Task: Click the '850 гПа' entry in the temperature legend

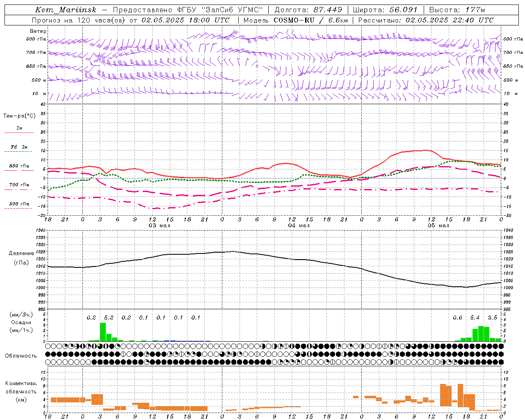Action: pos(19,166)
